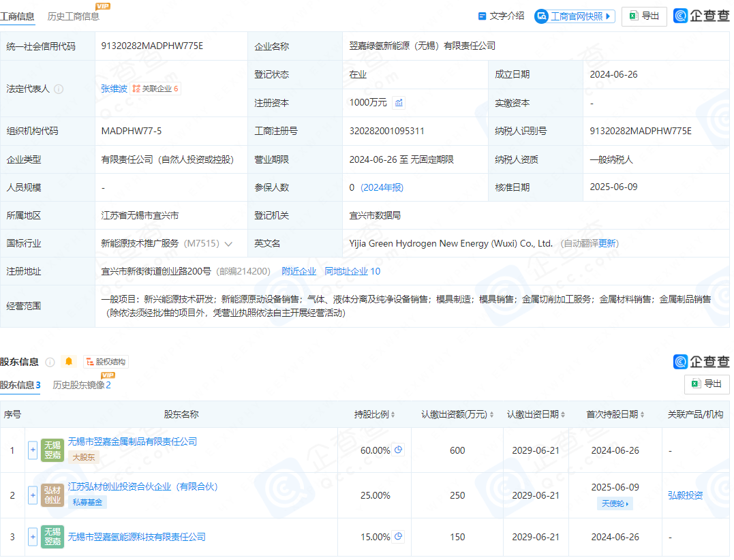This screenshot has width=734, height=560.
Task: Open 同地址企业 10 link
Action: [352, 271]
